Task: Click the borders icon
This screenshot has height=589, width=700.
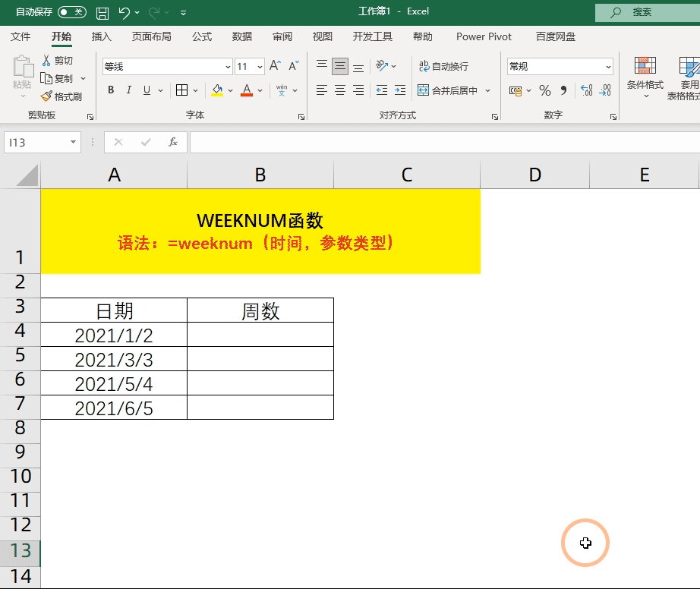Action: click(x=181, y=90)
